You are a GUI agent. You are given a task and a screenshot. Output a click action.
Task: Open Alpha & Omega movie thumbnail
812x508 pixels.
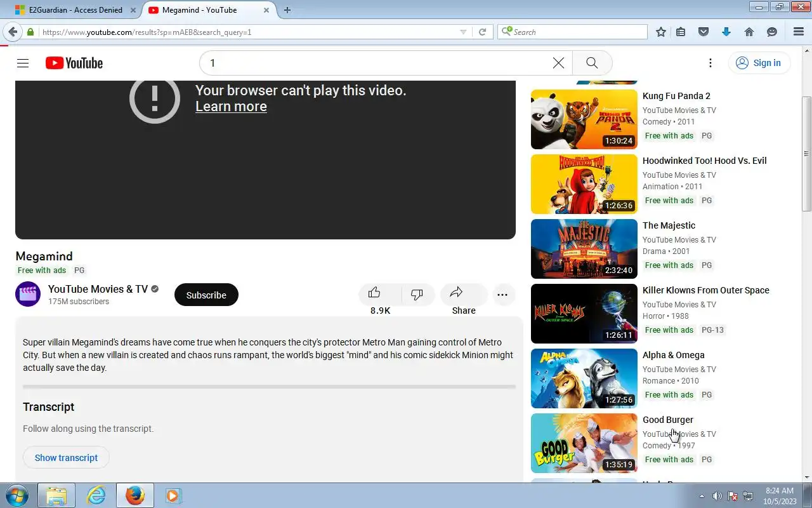coord(584,378)
